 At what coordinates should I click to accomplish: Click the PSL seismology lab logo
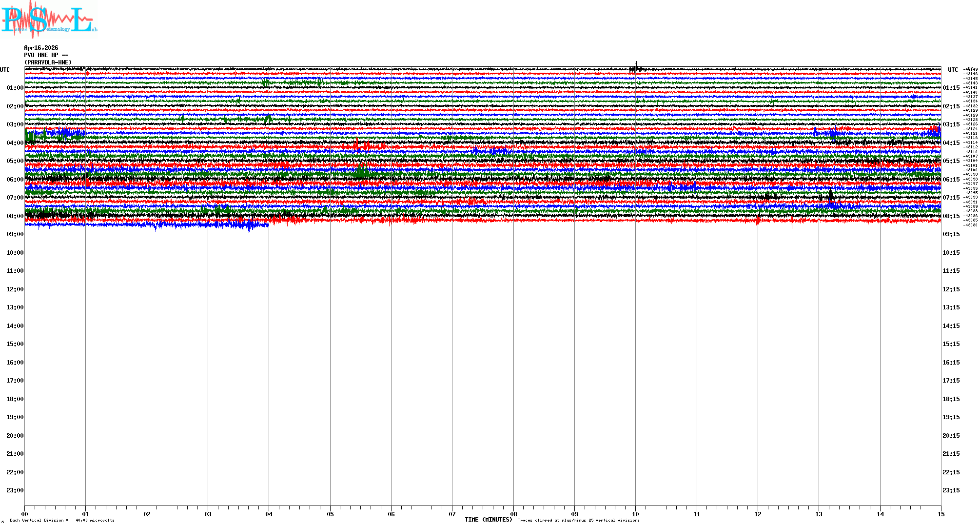(49, 20)
